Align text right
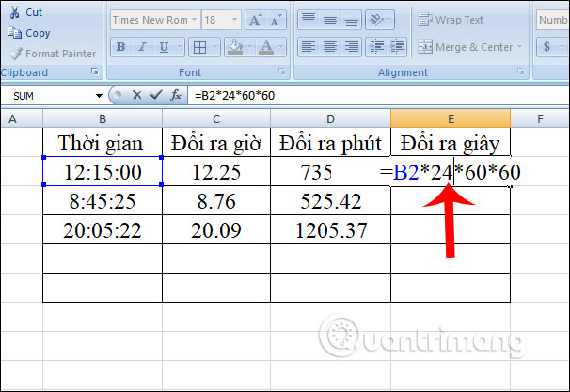The width and height of the screenshot is (570, 392). pos(351,47)
